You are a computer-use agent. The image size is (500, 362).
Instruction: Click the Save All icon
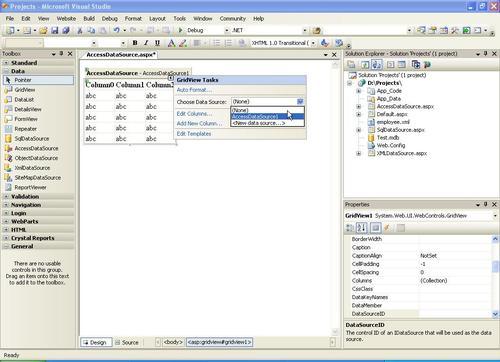point(66,30)
